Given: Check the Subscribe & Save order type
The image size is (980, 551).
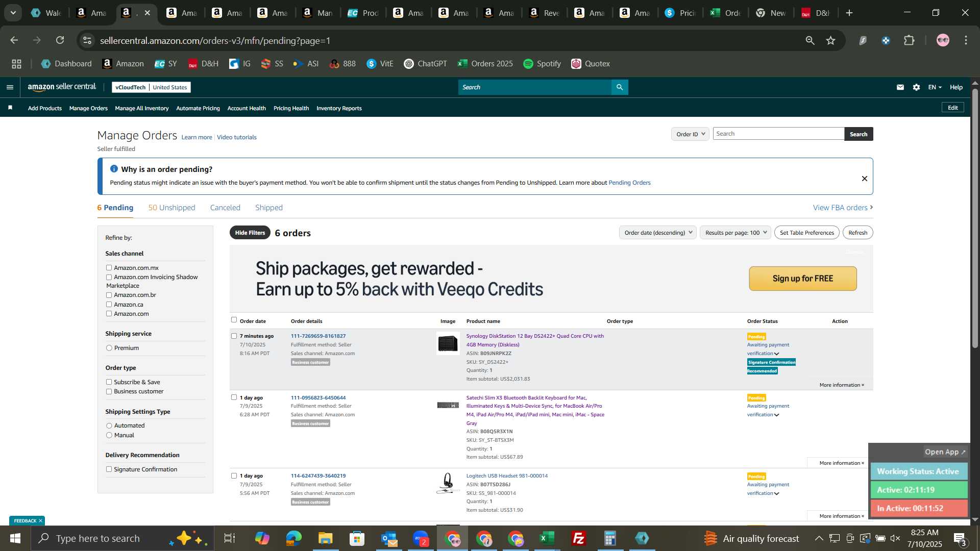Looking at the screenshot, I should pyautogui.click(x=109, y=382).
